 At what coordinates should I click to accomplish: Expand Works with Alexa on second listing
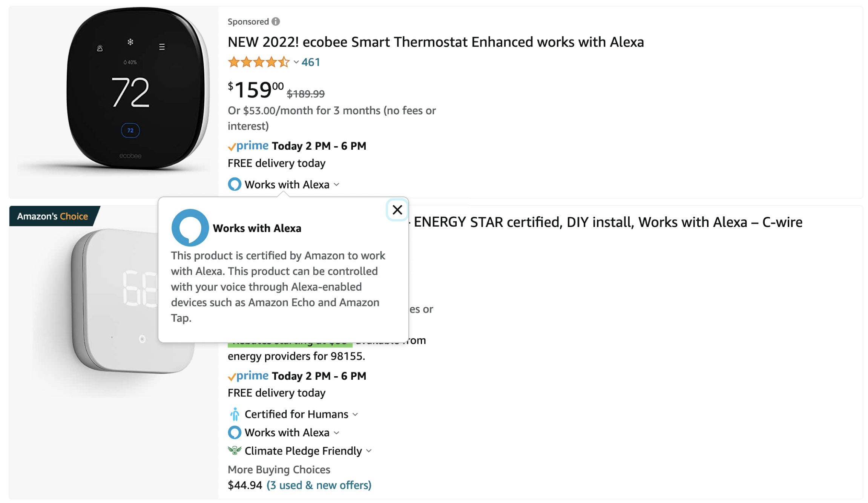[x=337, y=433]
